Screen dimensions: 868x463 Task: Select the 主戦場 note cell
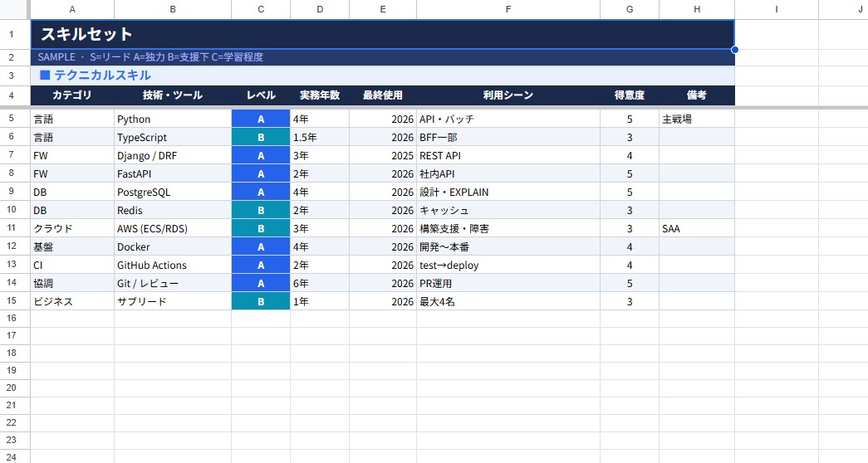coord(697,119)
